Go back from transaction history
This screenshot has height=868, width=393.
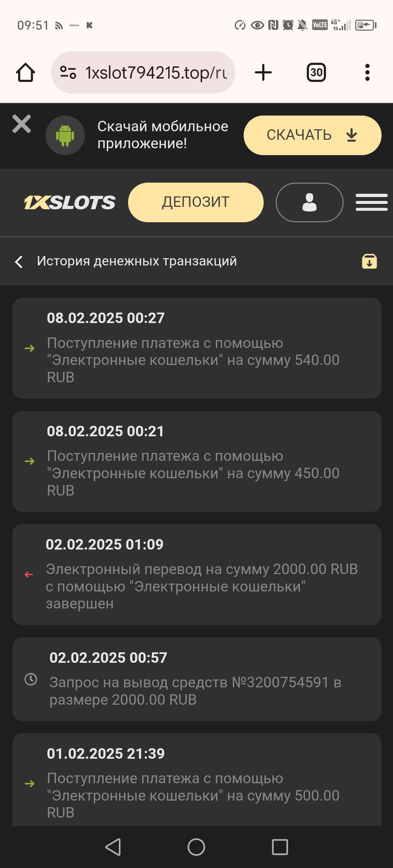tap(19, 262)
